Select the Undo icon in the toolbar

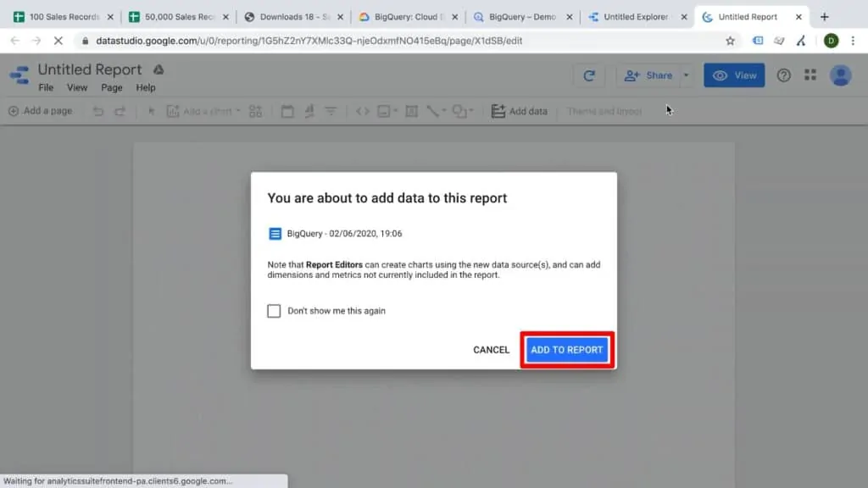tap(98, 111)
